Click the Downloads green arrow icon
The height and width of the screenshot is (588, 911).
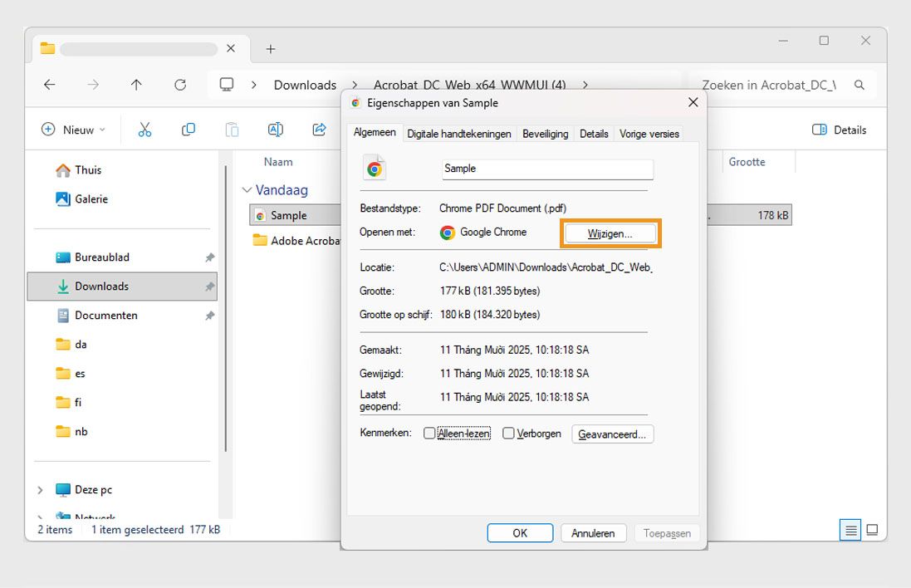[x=63, y=287]
